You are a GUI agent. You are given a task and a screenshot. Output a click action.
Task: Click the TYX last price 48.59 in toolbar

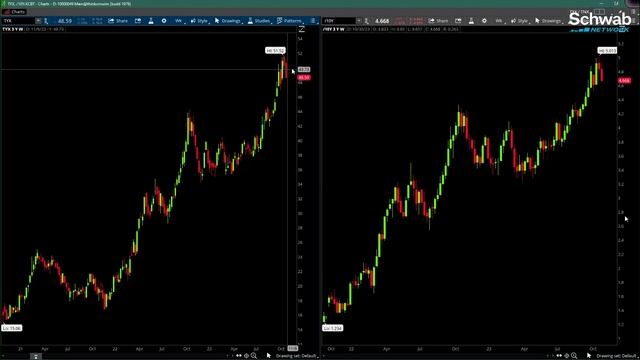[64, 21]
